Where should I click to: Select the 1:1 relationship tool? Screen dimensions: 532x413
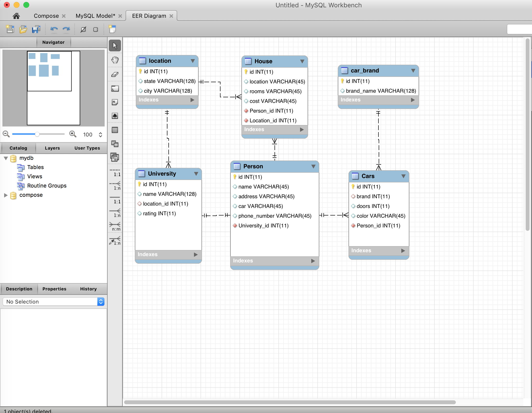115,175
